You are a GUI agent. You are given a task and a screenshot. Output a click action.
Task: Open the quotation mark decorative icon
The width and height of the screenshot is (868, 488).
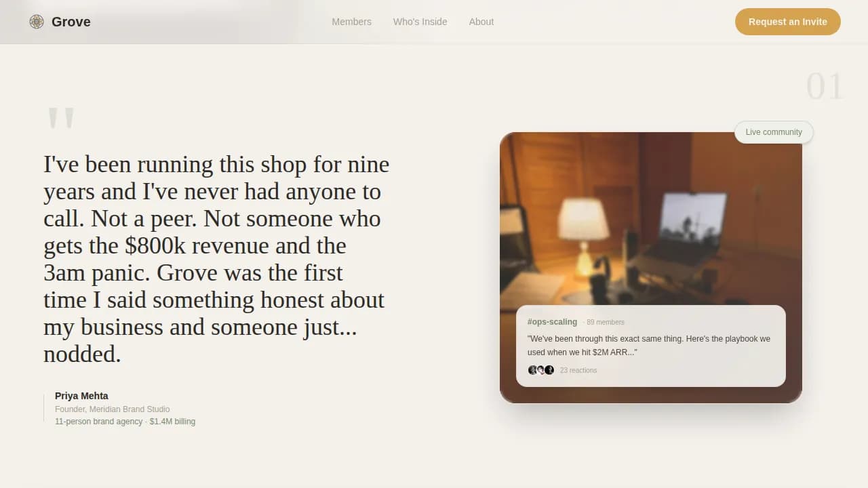(62, 117)
